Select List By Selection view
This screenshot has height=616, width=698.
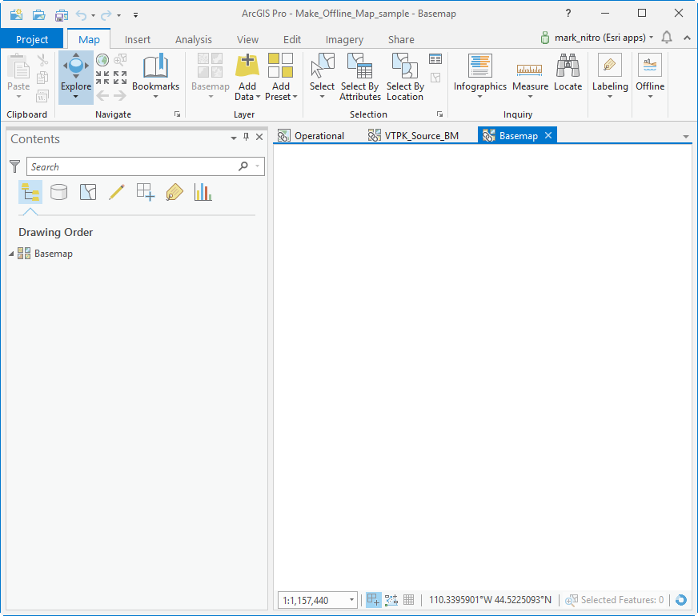88,192
